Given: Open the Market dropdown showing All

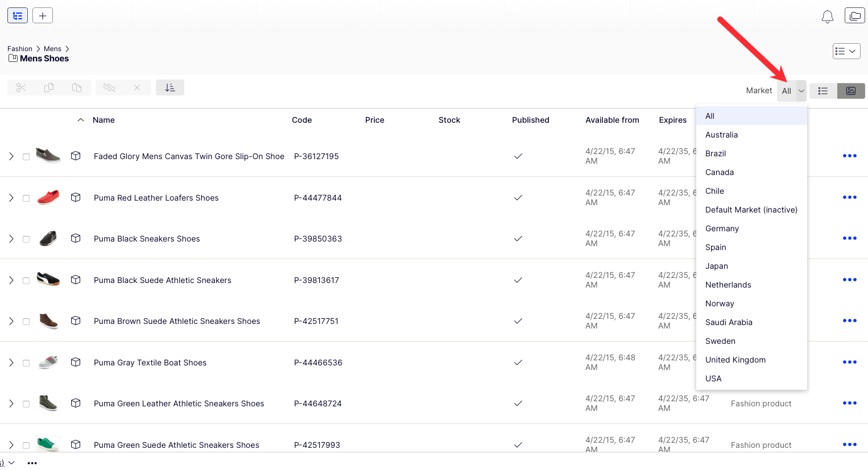Looking at the screenshot, I should [792, 91].
